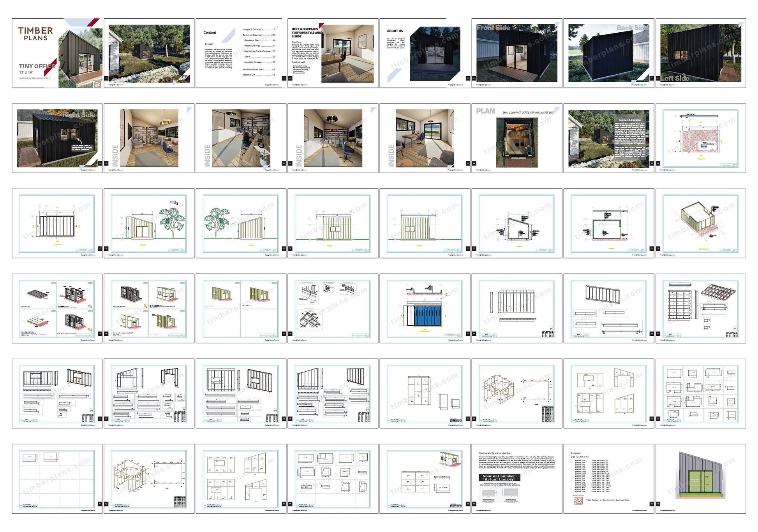
Task: Select the Content table of contents page
Action: [241, 53]
